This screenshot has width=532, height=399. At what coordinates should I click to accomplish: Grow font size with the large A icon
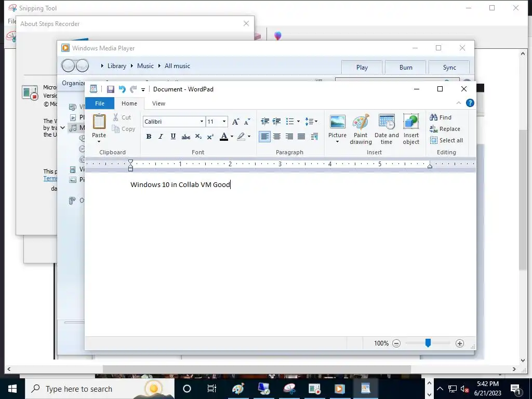(x=235, y=122)
